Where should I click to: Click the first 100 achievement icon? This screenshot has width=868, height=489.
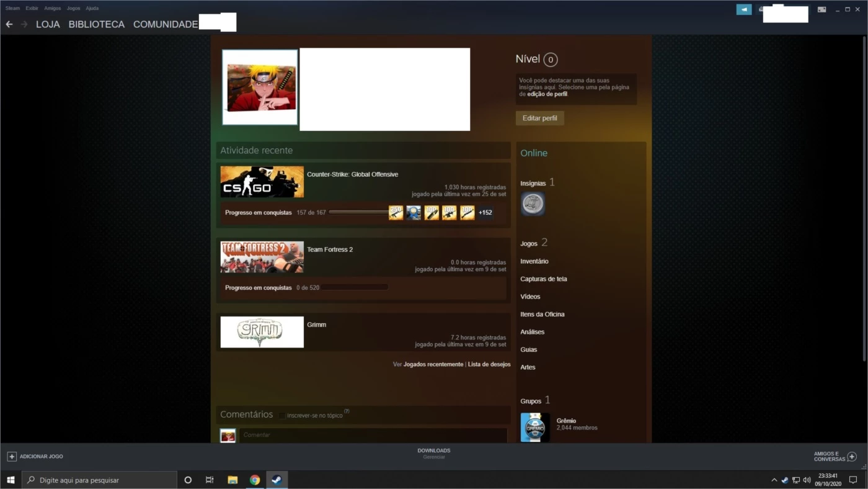point(432,212)
